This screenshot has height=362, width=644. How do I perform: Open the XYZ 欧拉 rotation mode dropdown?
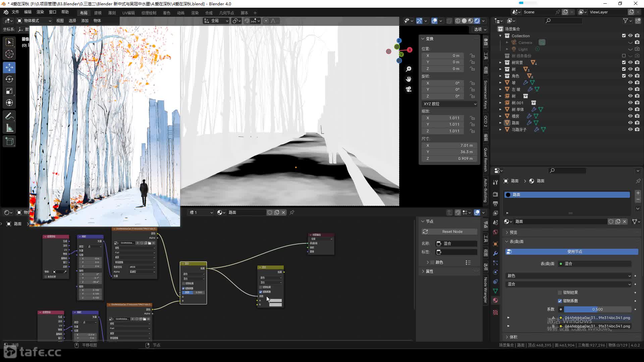coord(449,104)
